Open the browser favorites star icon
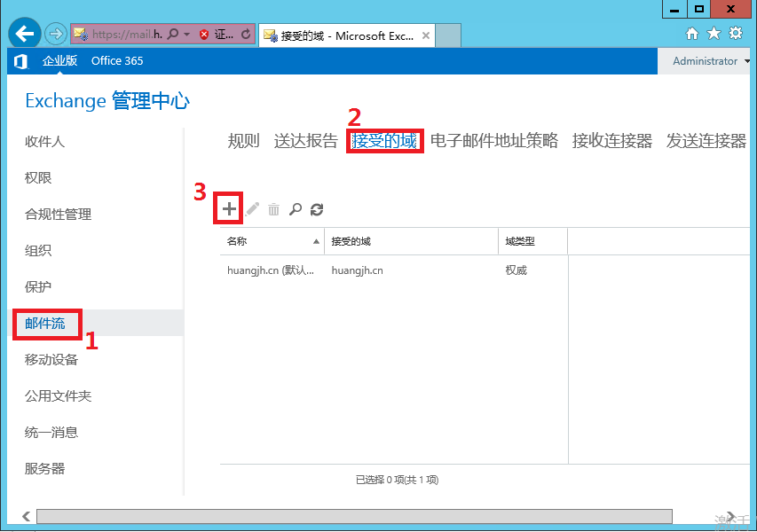This screenshot has height=532, width=757. tap(714, 34)
